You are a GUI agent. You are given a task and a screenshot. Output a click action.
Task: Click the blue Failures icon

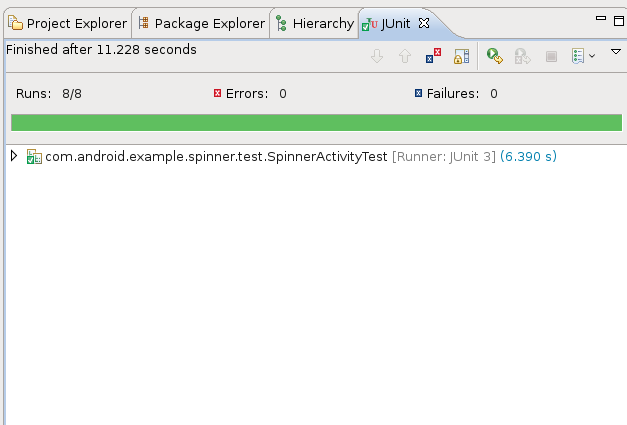pos(418,94)
